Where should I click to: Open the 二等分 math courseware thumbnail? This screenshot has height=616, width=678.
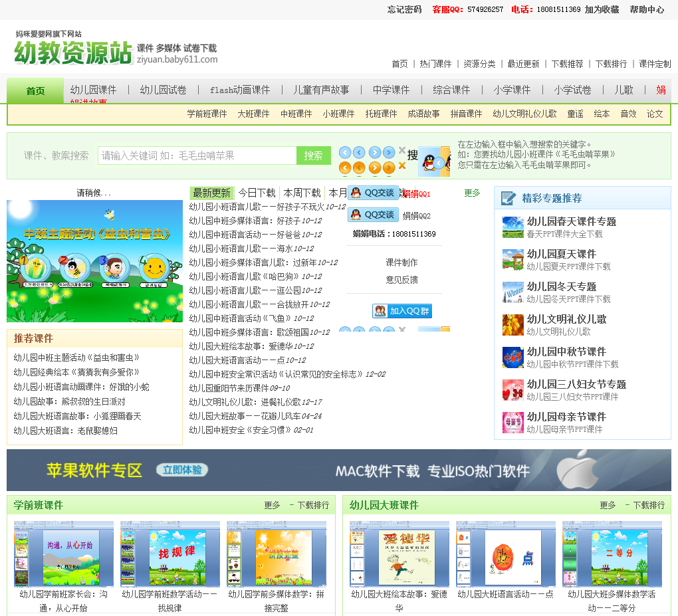point(612,554)
